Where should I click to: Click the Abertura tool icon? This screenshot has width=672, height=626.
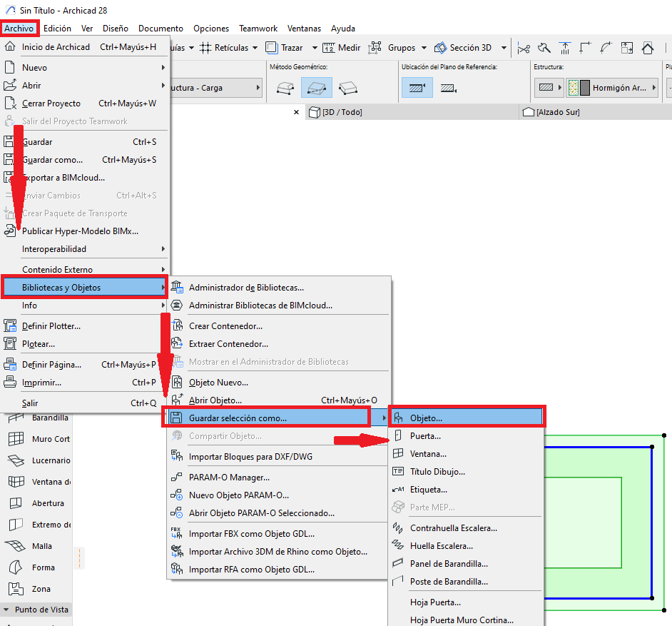[15, 503]
